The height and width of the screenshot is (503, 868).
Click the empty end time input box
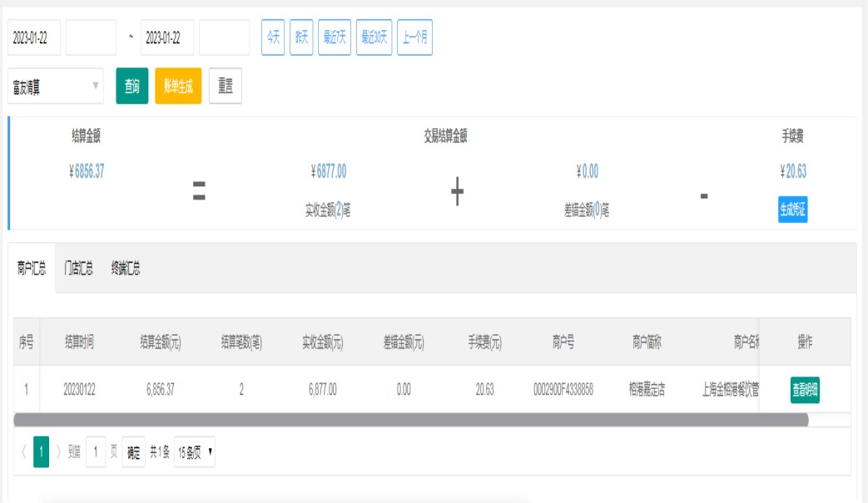click(x=224, y=38)
